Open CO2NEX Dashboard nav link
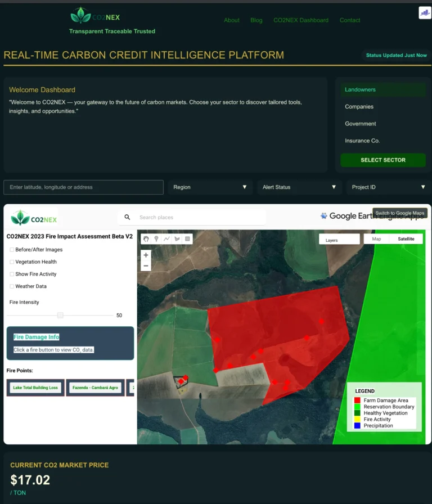Image resolution: width=432 pixels, height=504 pixels. coord(301,20)
